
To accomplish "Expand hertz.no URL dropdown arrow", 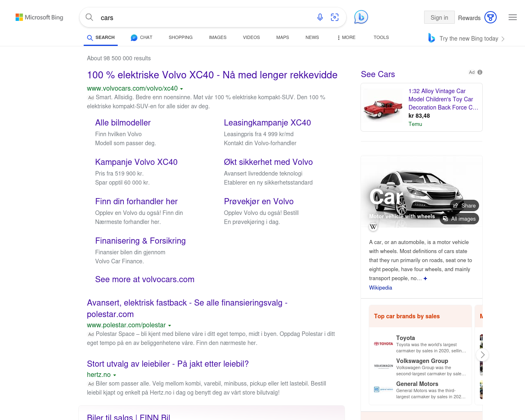I will coord(114,375).
